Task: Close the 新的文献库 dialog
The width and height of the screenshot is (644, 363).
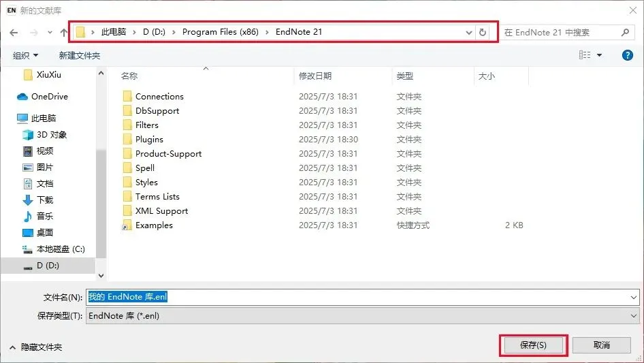Action: (633, 10)
